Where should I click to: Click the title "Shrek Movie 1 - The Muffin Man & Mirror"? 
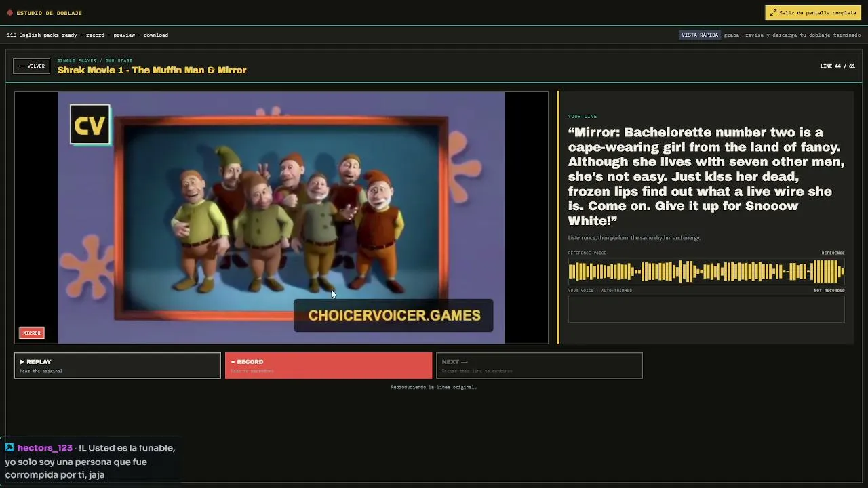(x=152, y=70)
